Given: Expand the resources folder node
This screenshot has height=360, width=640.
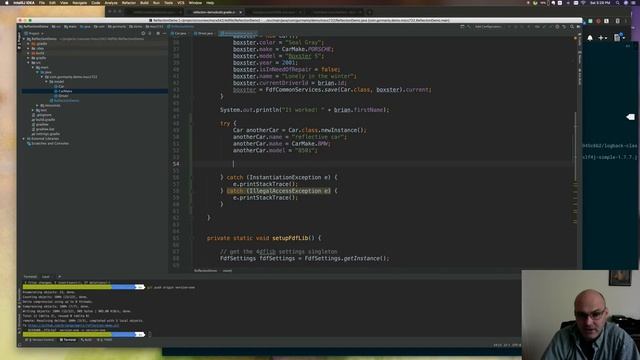Looking at the screenshot, I should click(38, 105).
